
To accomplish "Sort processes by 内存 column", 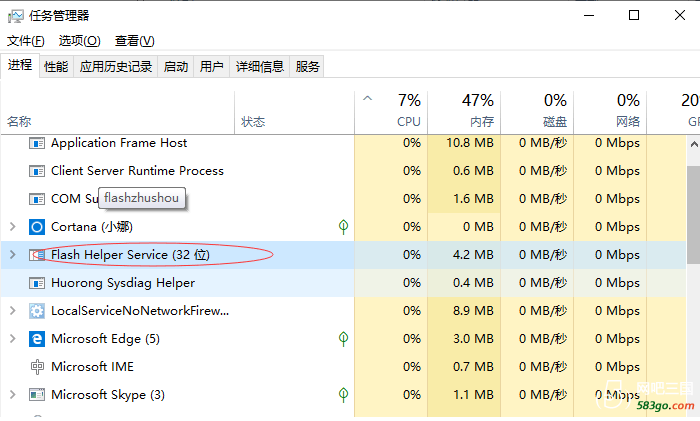I will coord(464,113).
